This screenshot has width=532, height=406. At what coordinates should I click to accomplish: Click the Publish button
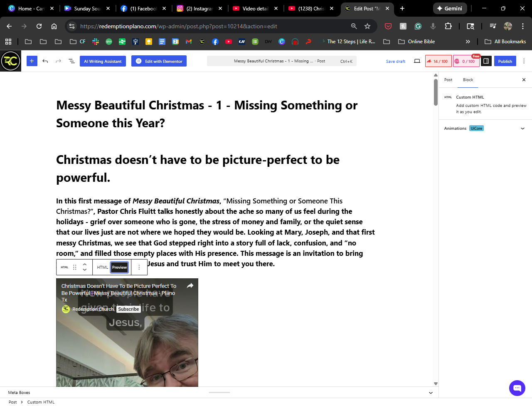click(505, 61)
